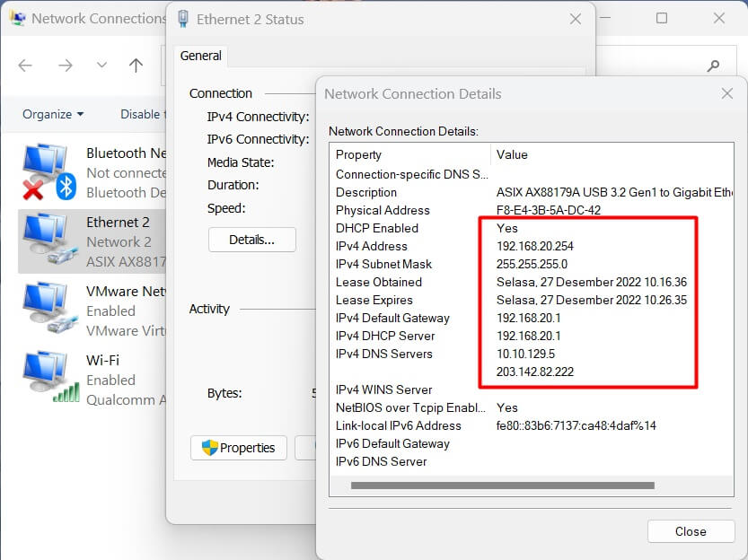Go up one folder level arrow

pyautogui.click(x=136, y=66)
